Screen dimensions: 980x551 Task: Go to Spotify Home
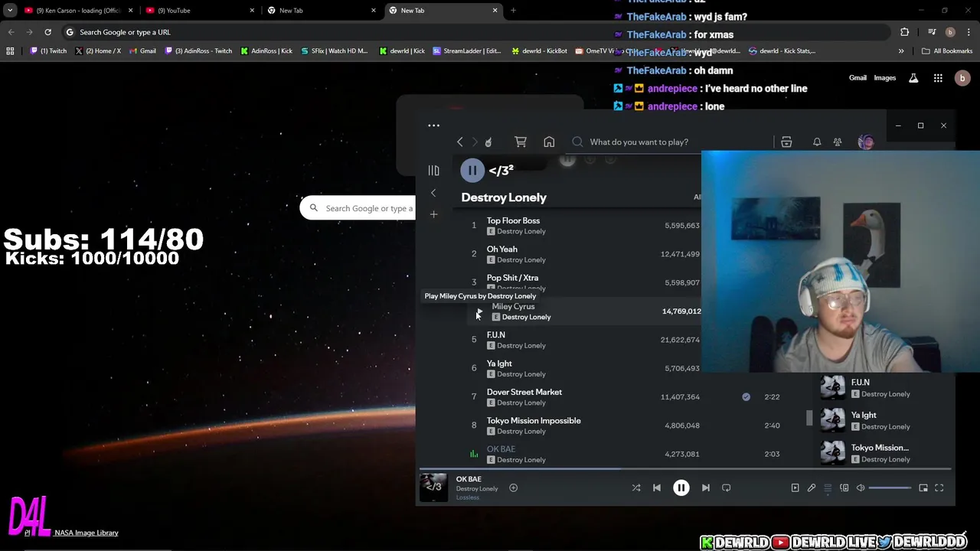click(x=549, y=142)
